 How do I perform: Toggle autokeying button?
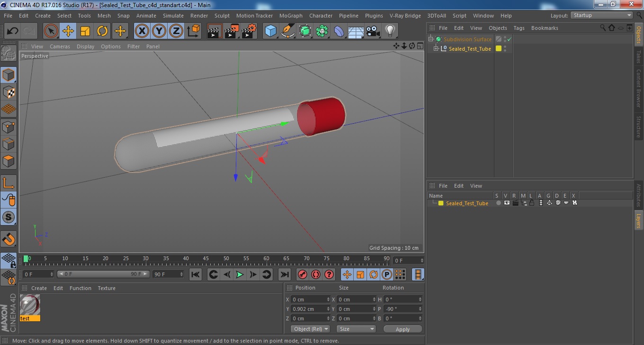point(315,274)
